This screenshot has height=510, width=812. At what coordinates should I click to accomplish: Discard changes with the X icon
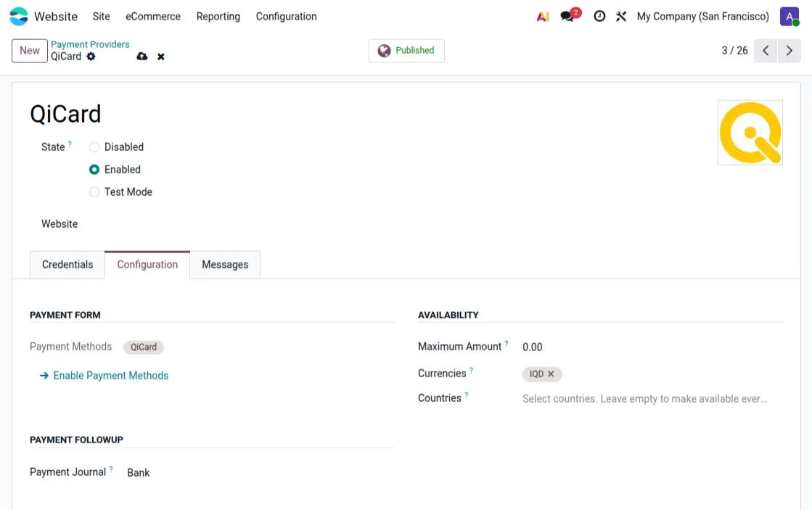coord(161,57)
